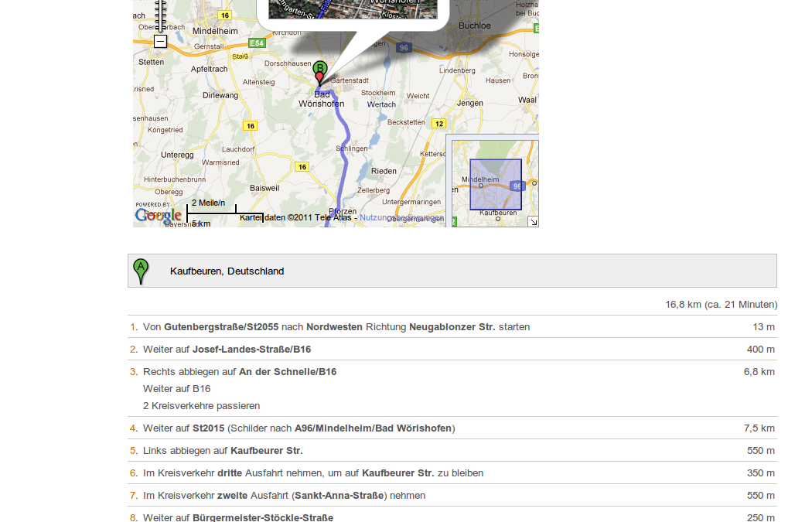The height and width of the screenshot is (522, 812).
Task: Click the Hinterbuchenbrunn label on the map
Action: tap(175, 179)
